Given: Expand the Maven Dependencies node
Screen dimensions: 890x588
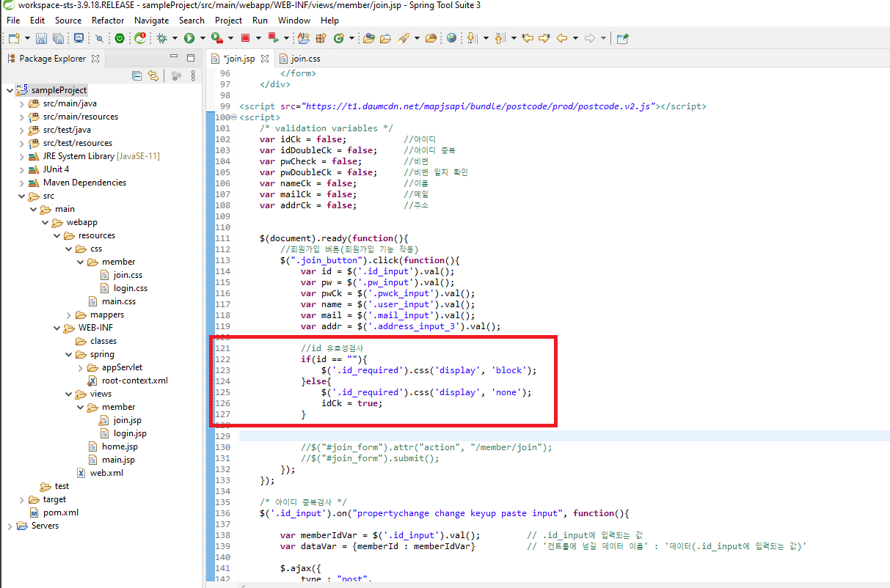Looking at the screenshot, I should pos(21,183).
